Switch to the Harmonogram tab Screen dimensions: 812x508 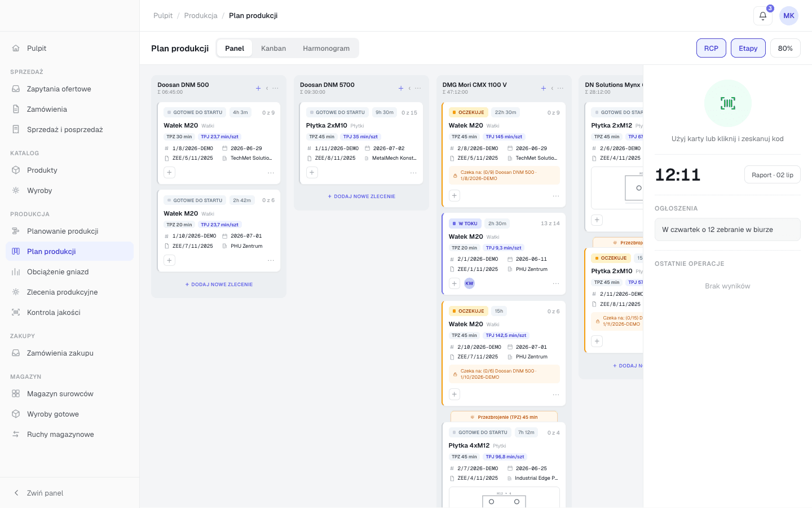click(326, 48)
